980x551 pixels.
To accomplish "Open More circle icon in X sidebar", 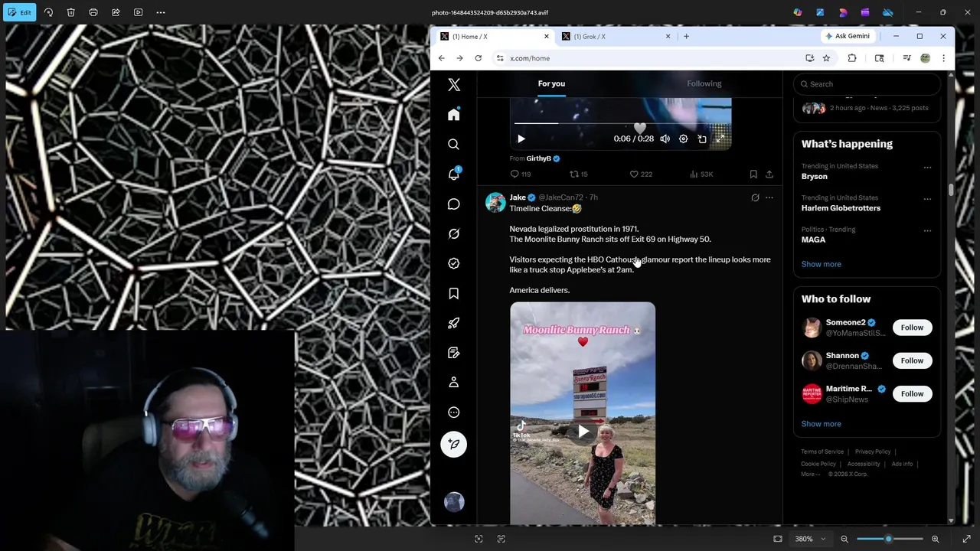I will [454, 412].
